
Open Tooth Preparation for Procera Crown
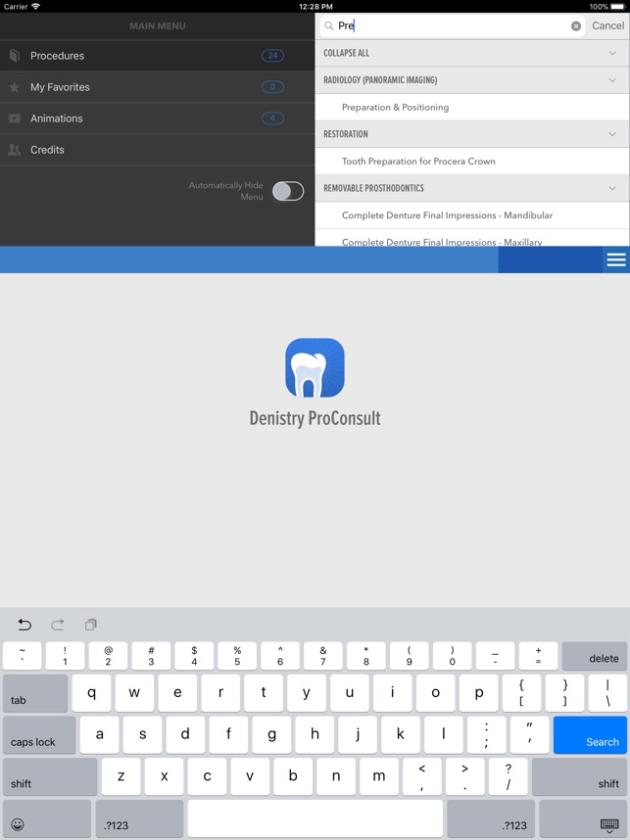point(472,162)
